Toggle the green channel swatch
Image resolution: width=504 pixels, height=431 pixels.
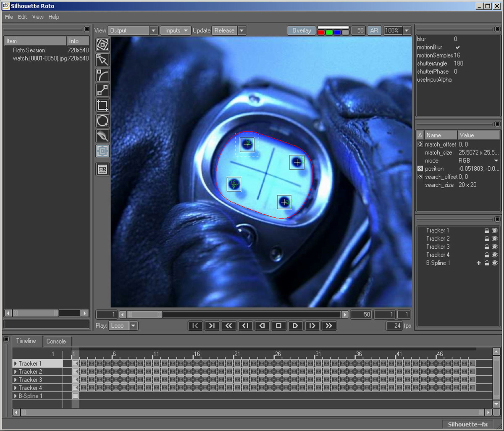tap(329, 32)
